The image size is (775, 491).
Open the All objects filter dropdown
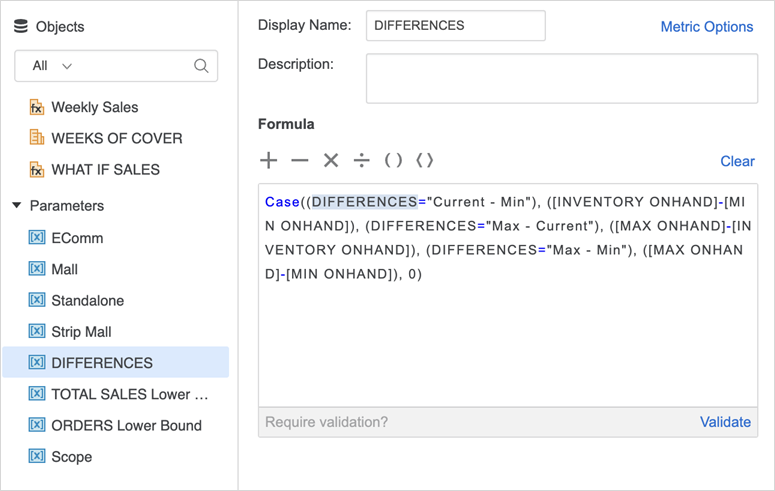tap(52, 66)
